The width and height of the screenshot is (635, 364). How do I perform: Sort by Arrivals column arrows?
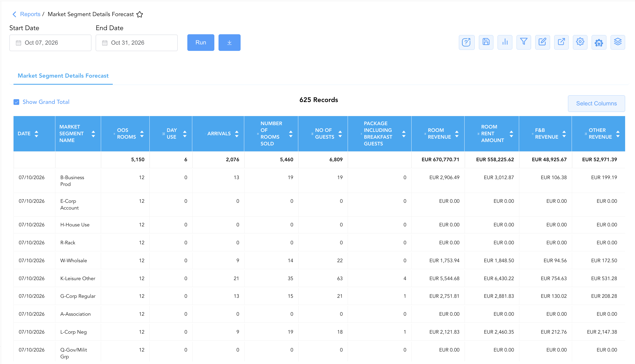click(x=237, y=134)
